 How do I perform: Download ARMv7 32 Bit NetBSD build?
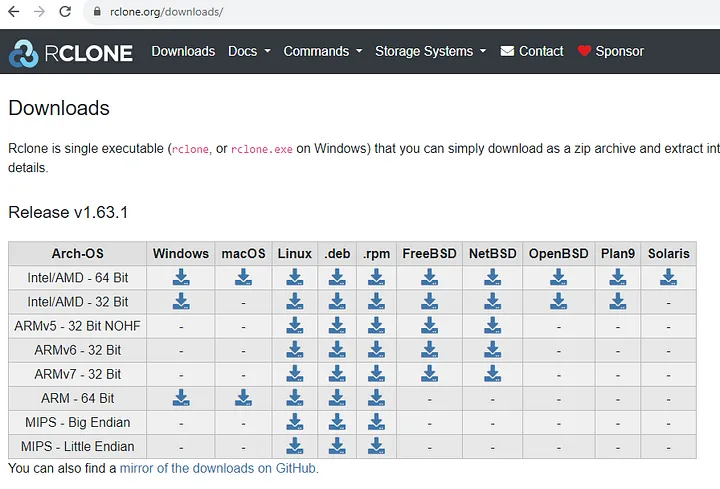click(x=493, y=374)
